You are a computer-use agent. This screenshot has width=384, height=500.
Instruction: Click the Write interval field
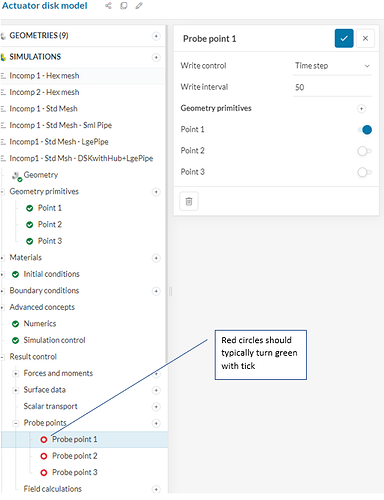332,87
